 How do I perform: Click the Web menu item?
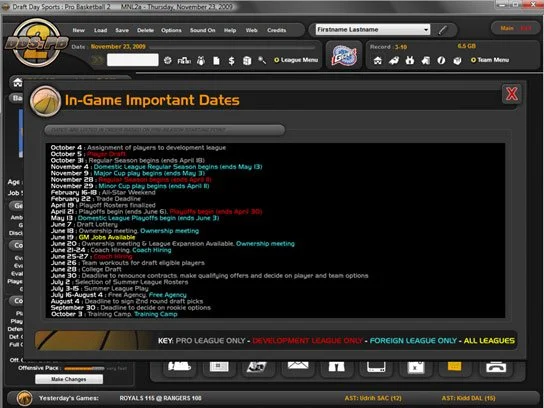251,30
